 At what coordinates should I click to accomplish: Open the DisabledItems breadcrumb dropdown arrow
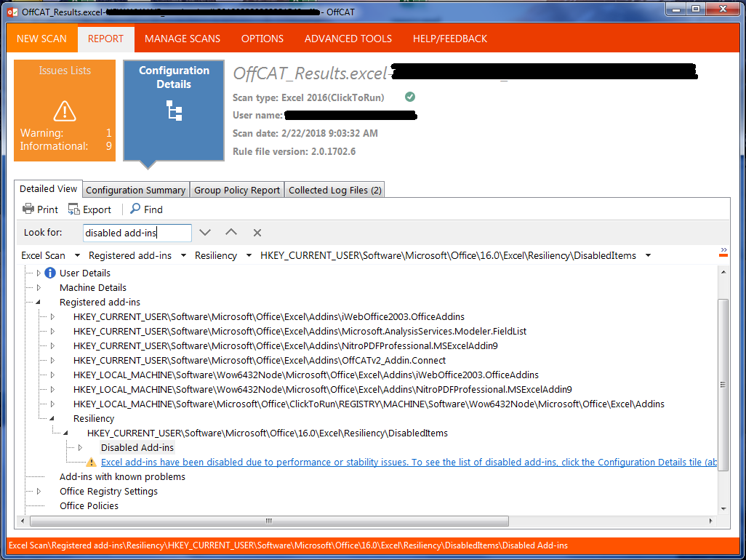click(648, 255)
